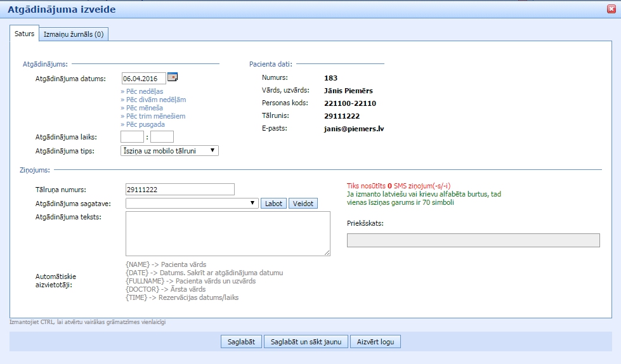
Task: Click inside the Atgādinājuma teksts textarea
Action: click(228, 233)
